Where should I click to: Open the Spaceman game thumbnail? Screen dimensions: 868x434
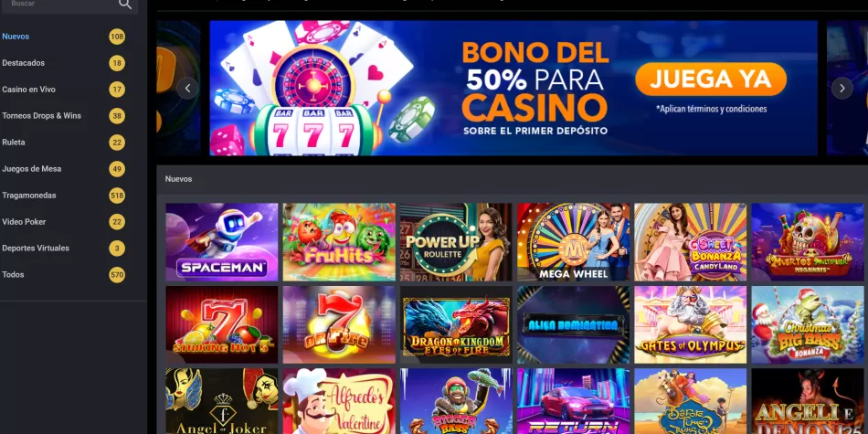(x=221, y=242)
